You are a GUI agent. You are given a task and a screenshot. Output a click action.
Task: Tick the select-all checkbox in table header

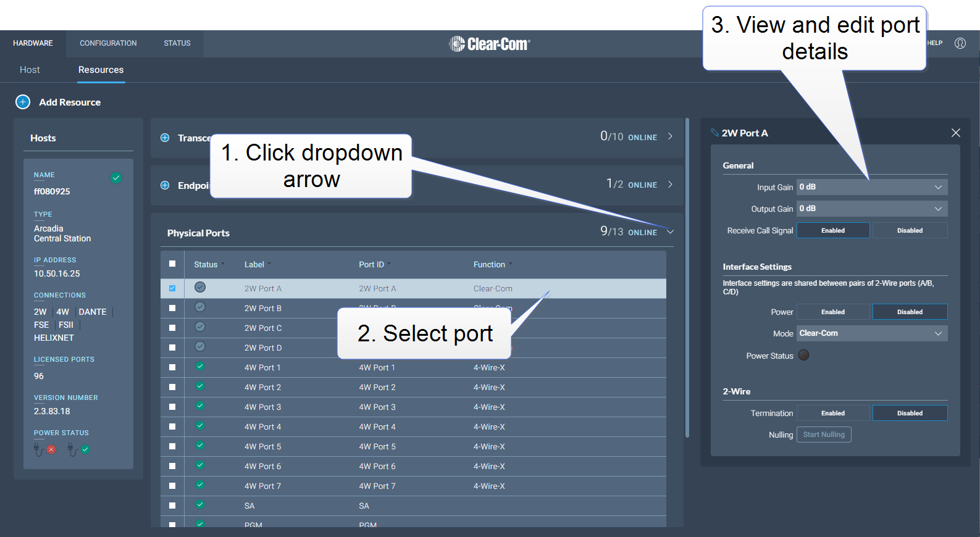click(172, 264)
